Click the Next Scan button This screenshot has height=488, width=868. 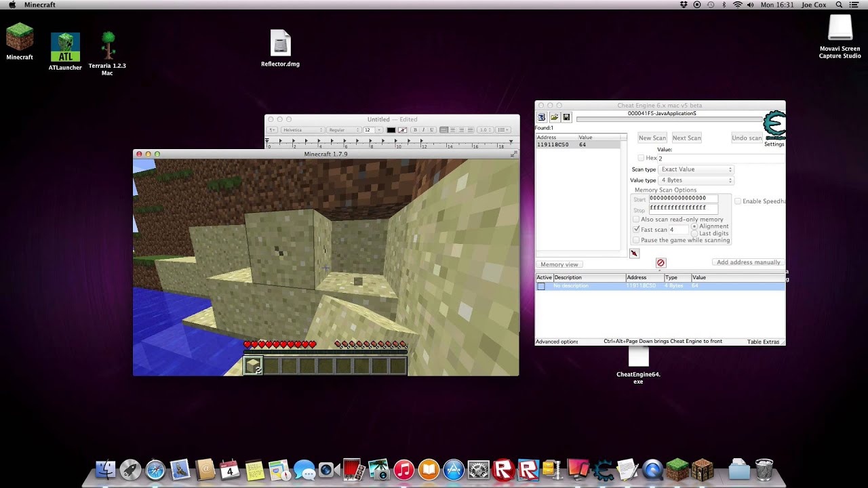click(x=686, y=138)
